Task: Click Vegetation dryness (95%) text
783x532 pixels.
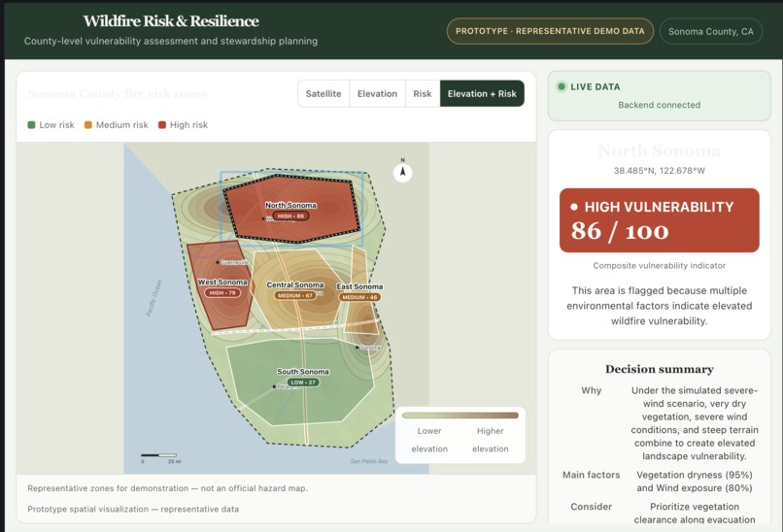Action: click(695, 475)
